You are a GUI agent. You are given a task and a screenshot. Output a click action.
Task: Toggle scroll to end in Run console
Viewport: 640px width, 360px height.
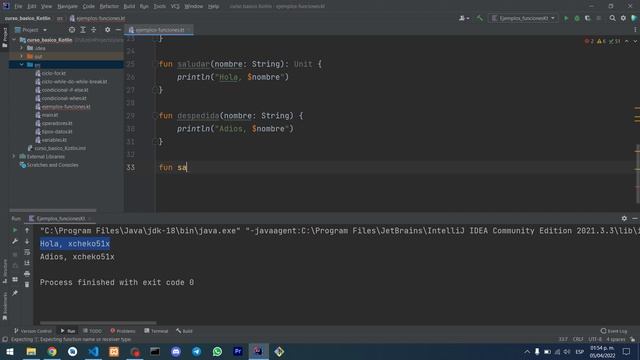point(27,263)
